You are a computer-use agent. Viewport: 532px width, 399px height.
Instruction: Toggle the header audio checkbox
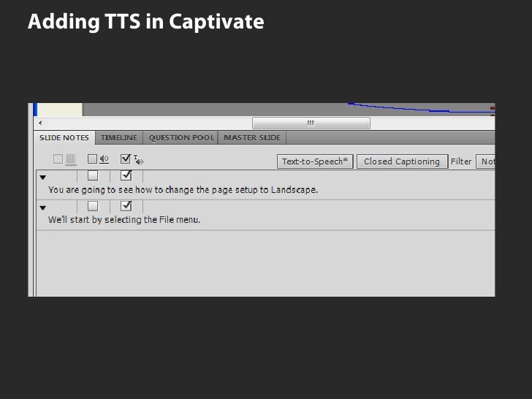pyautogui.click(x=92, y=159)
